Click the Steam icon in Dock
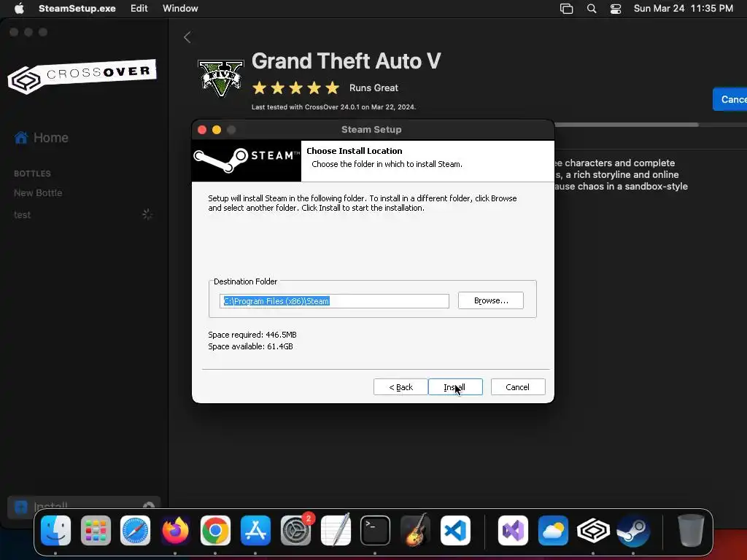 tap(632, 530)
